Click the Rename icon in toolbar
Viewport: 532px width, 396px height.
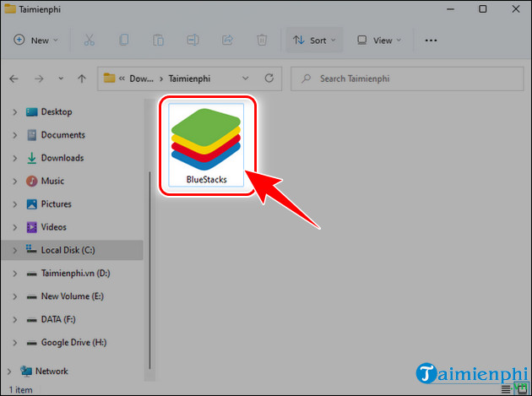coord(193,40)
